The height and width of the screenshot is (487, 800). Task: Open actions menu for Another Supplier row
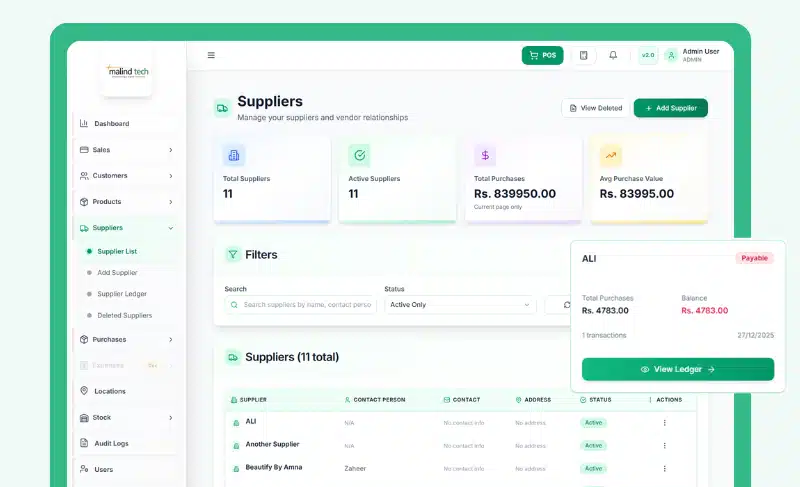point(664,446)
